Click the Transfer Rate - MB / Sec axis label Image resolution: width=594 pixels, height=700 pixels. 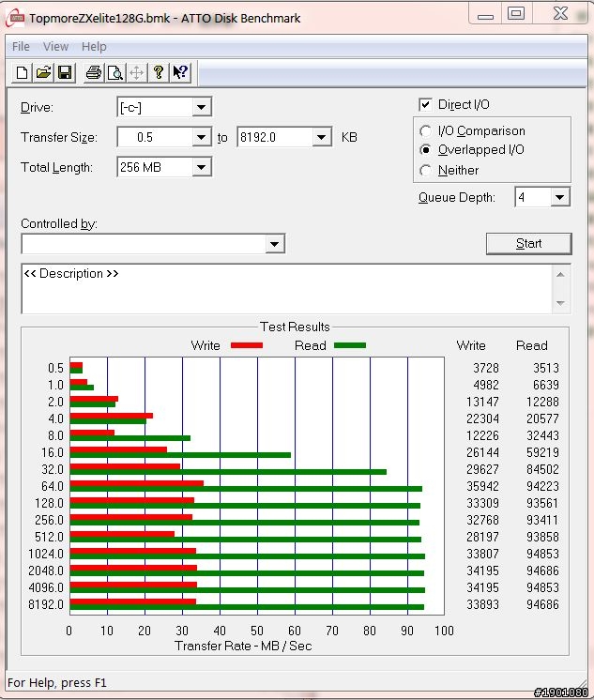coord(243,646)
